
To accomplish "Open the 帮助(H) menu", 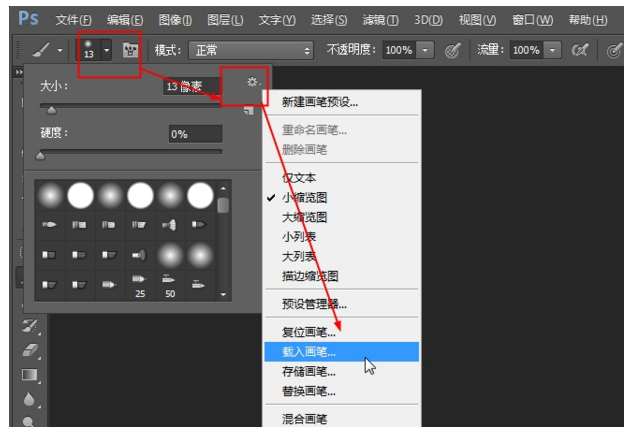I will [588, 20].
